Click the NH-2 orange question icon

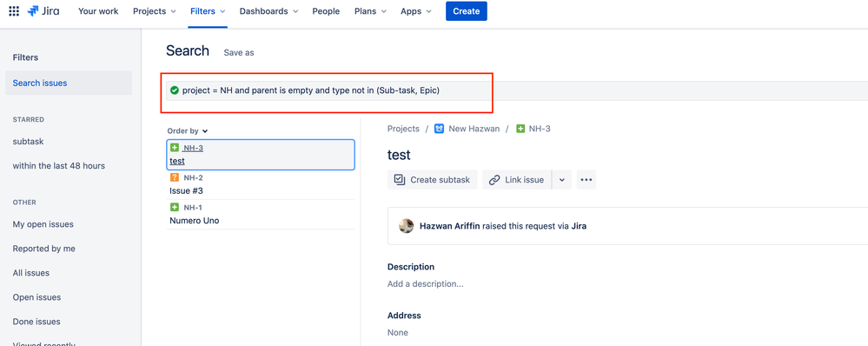175,177
